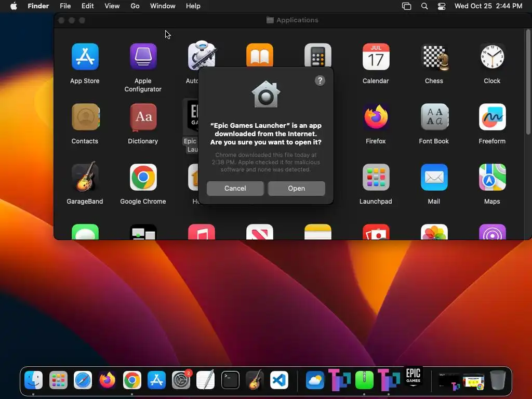This screenshot has height=399, width=532.
Task: Click the help question mark button
Action: 320,81
